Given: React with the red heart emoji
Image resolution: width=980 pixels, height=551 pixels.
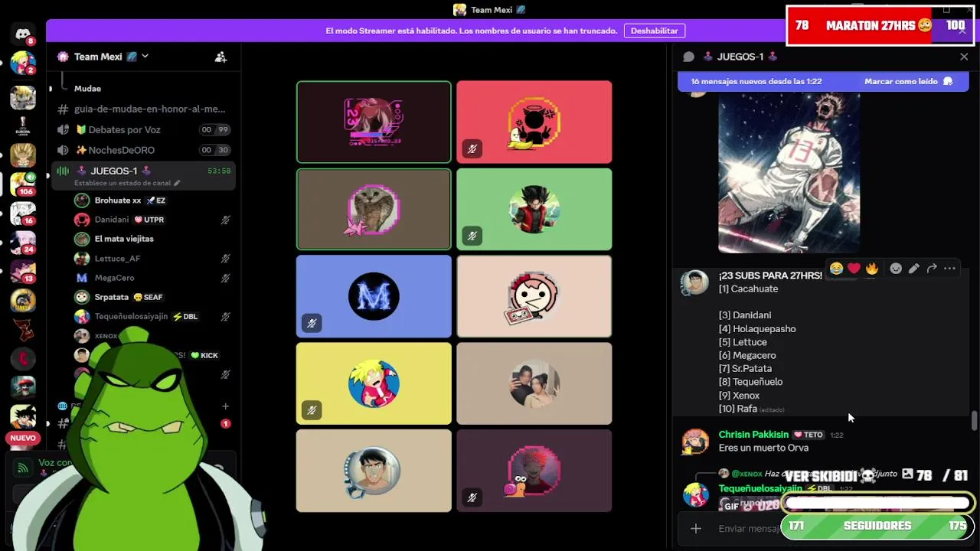Looking at the screenshot, I should click(854, 269).
